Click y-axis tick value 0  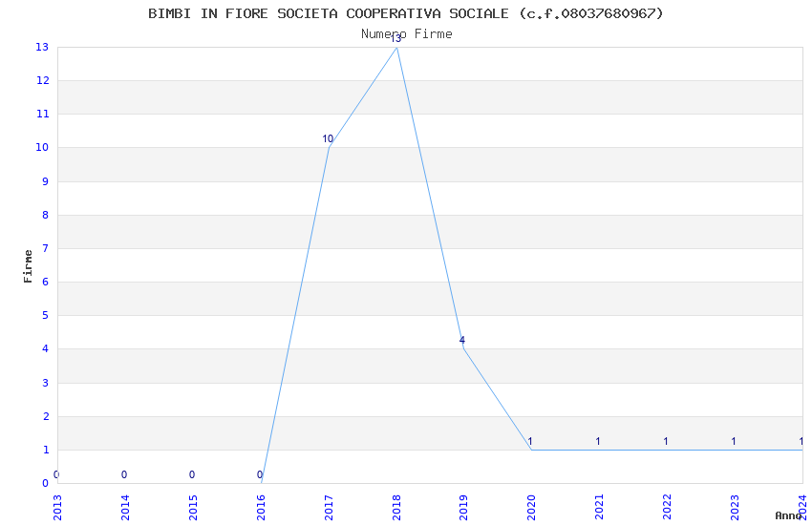click(x=46, y=483)
